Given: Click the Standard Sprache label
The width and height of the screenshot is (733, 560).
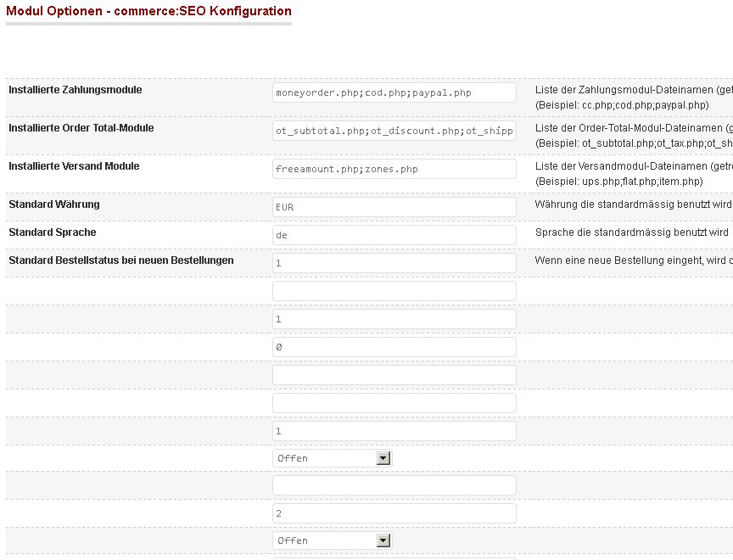Looking at the screenshot, I should tap(53, 232).
